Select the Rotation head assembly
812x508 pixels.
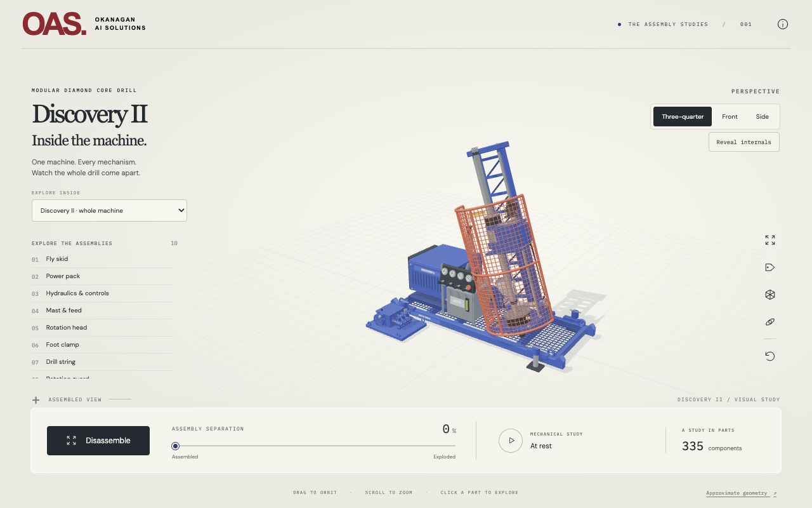(x=102, y=328)
